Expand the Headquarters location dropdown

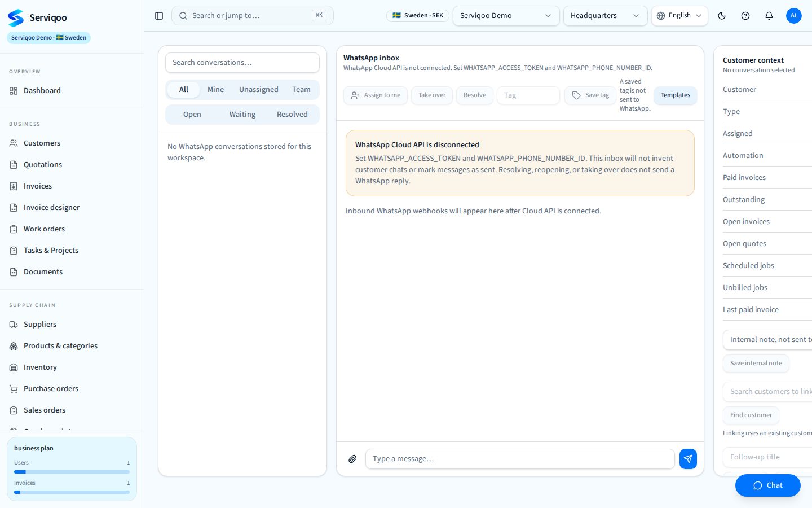click(605, 16)
